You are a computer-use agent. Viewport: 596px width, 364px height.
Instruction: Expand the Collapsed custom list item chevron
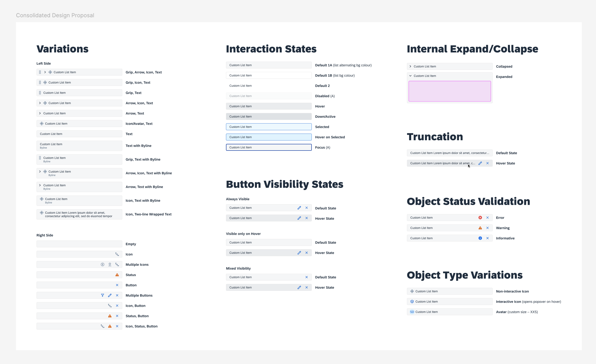pyautogui.click(x=410, y=66)
